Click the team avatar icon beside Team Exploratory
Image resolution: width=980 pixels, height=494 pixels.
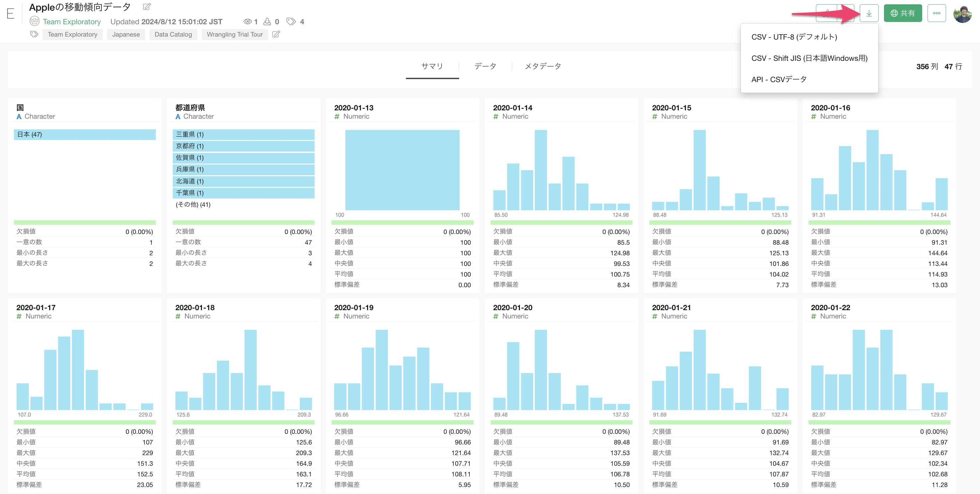pos(35,21)
